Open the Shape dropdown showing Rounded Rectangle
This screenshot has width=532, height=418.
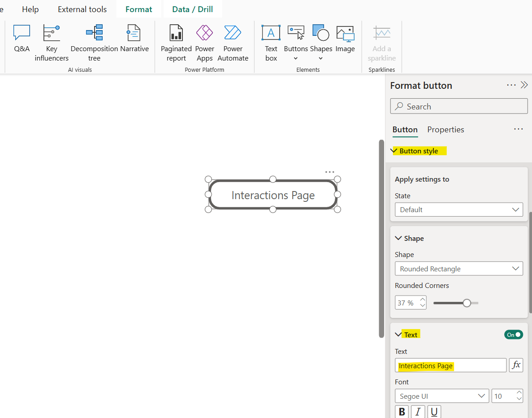tap(458, 268)
